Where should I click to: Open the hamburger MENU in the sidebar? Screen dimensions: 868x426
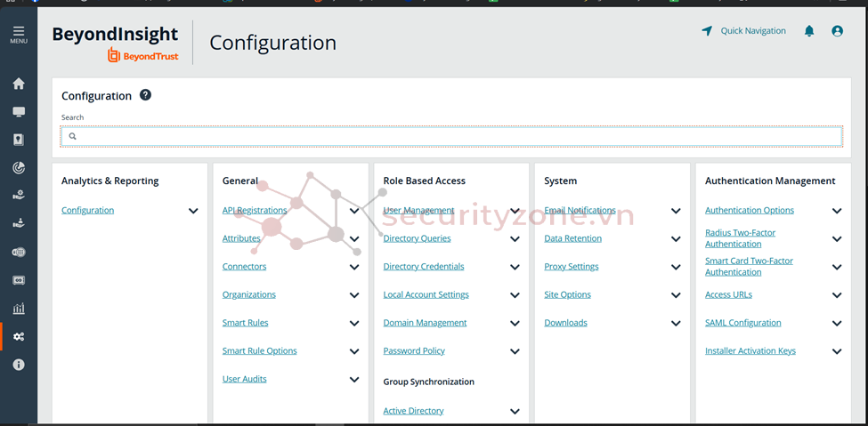pyautogui.click(x=19, y=34)
